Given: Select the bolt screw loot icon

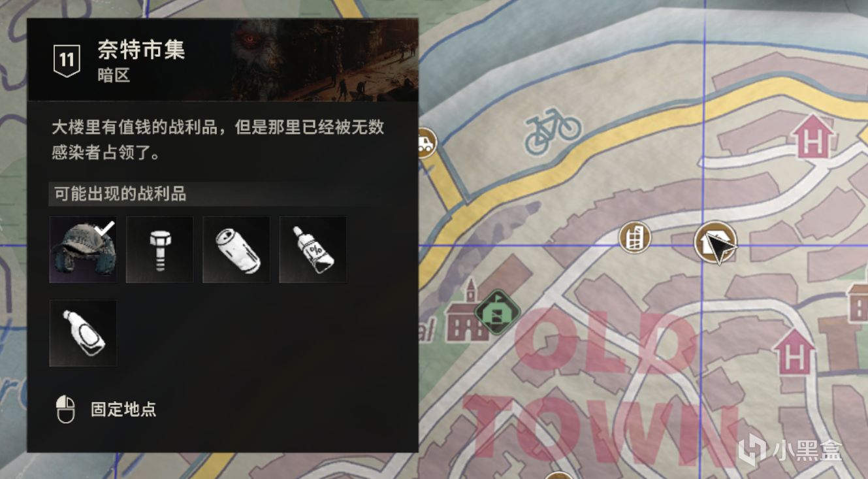Looking at the screenshot, I should 160,250.
